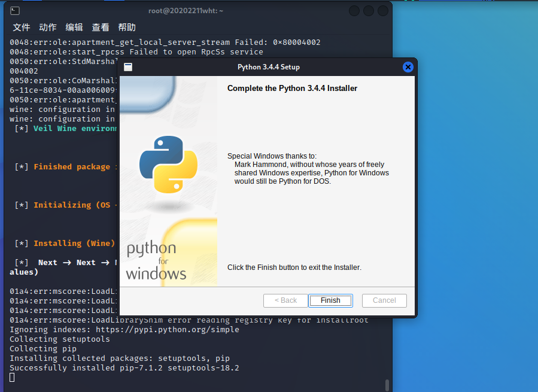Open the 编辑 menu in terminal

pos(74,27)
